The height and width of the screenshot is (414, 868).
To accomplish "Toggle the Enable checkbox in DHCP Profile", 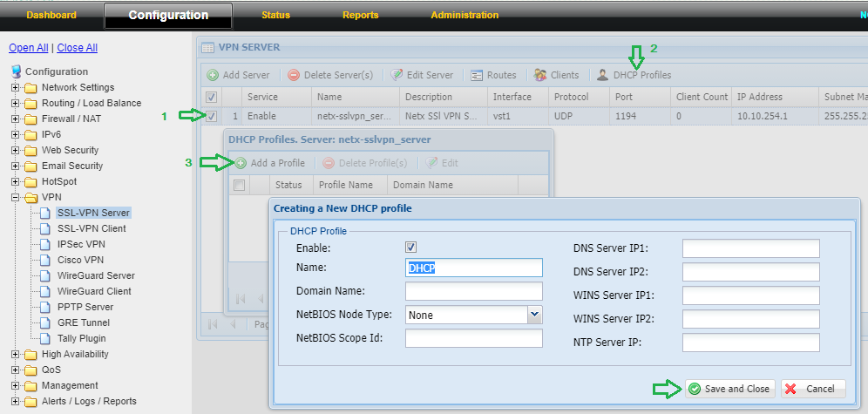I will tap(411, 248).
